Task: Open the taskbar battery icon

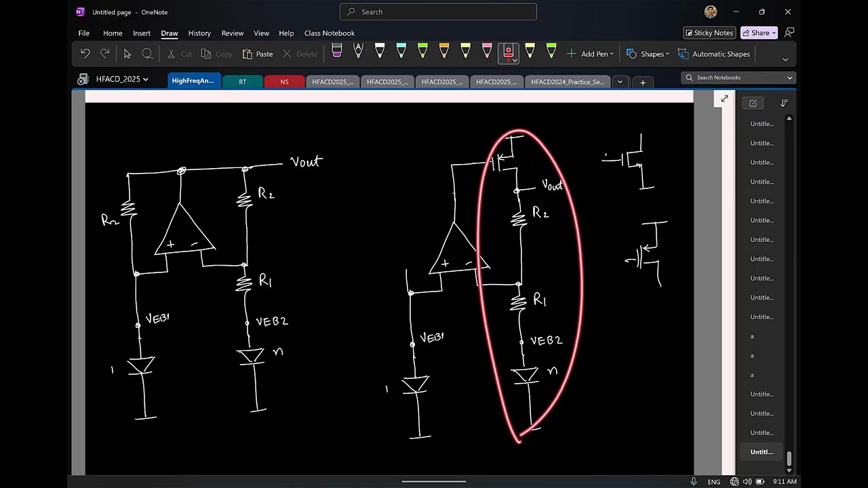Action: [759, 482]
